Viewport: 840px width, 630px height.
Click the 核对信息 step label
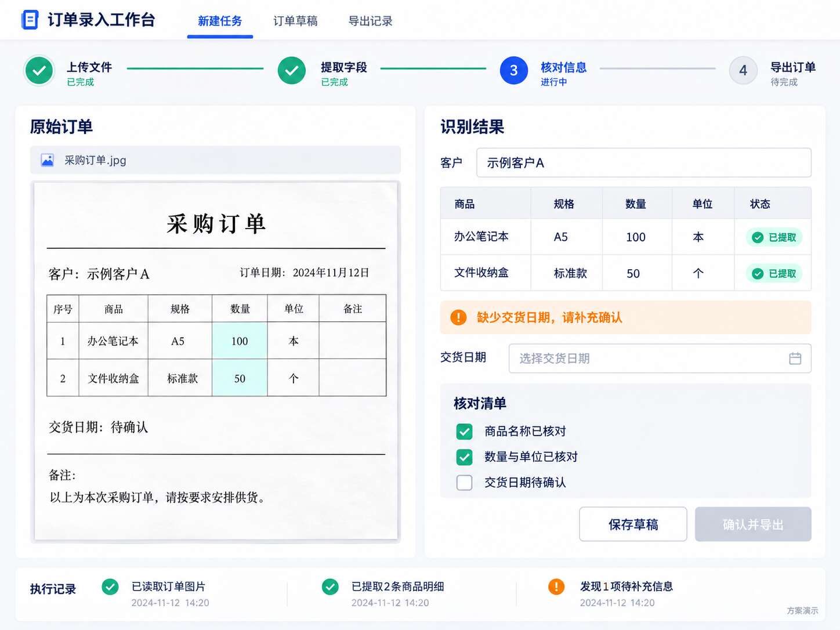coord(564,67)
